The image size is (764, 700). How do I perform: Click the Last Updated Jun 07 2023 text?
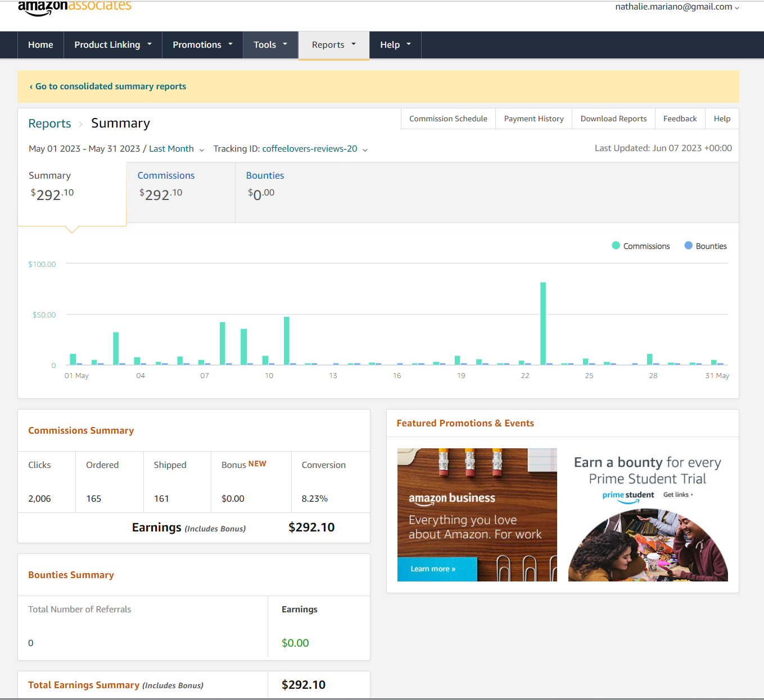coord(663,148)
